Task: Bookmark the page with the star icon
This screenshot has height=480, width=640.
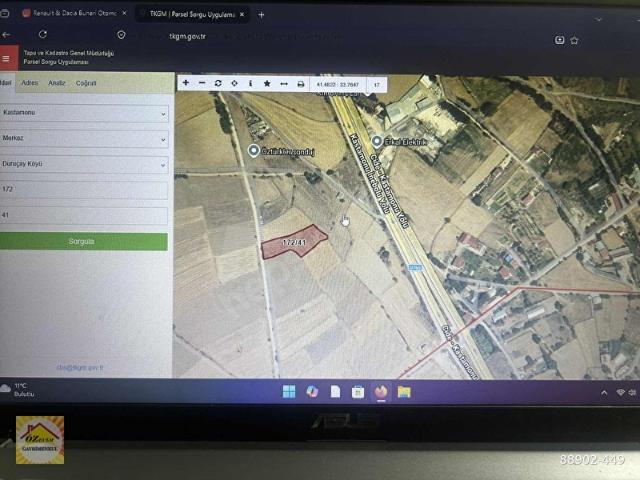Action: pyautogui.click(x=574, y=40)
